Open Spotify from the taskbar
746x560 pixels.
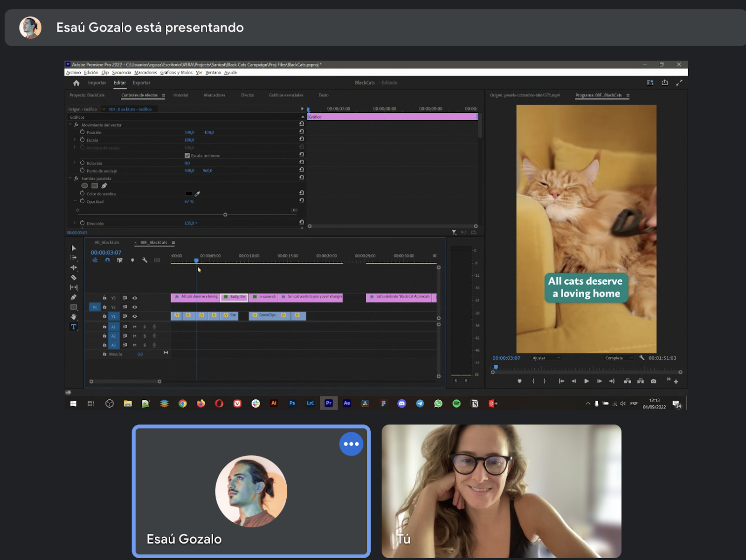456,403
